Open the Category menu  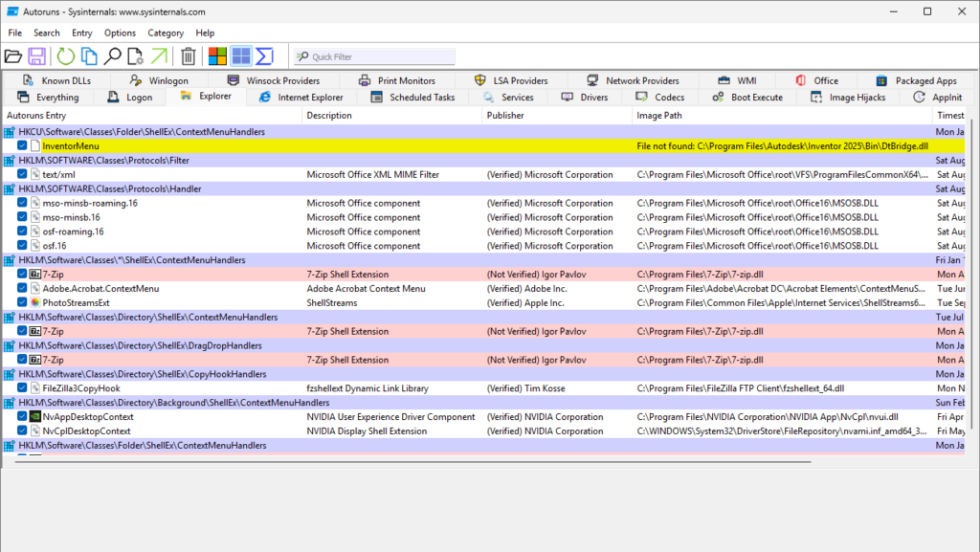pos(166,33)
